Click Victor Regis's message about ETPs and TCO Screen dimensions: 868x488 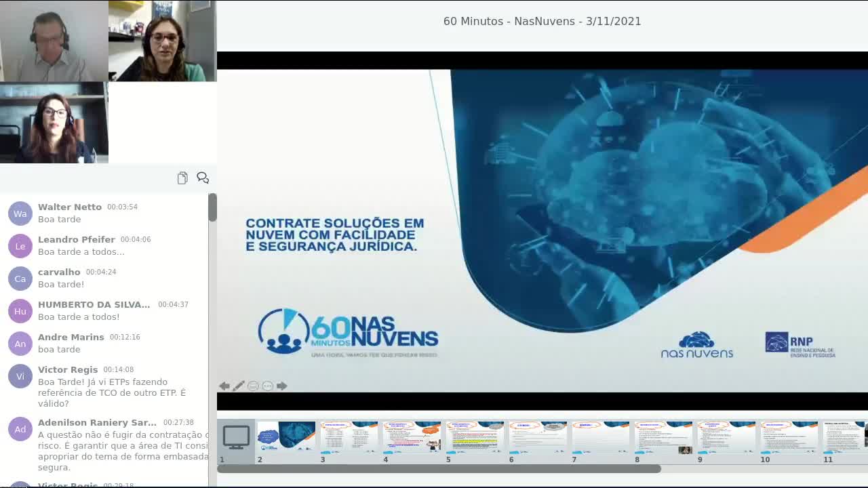point(112,392)
